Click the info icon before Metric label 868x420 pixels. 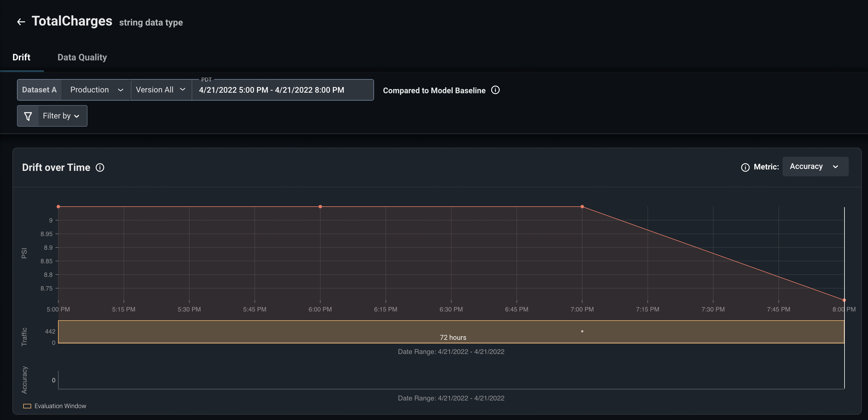[745, 167]
